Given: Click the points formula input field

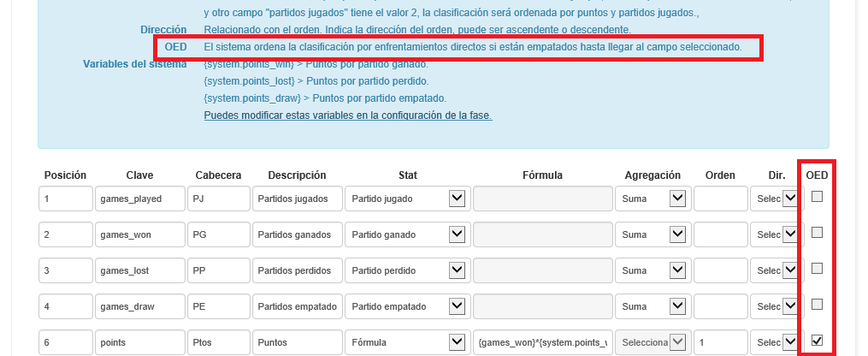Looking at the screenshot, I should [542, 342].
